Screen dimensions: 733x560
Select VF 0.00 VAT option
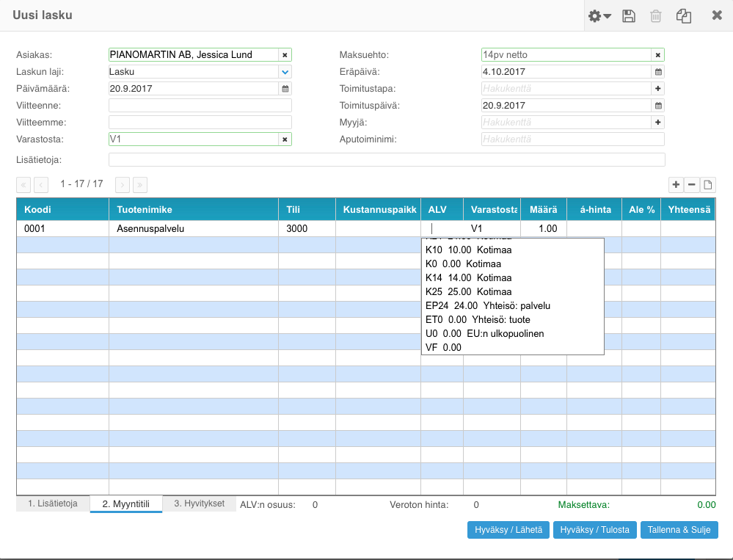[x=512, y=348]
